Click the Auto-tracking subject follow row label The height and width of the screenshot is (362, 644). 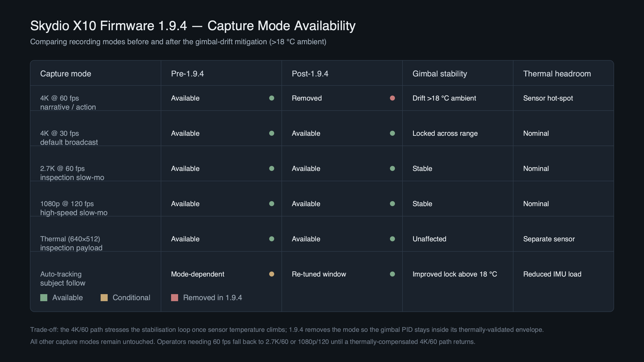click(63, 279)
